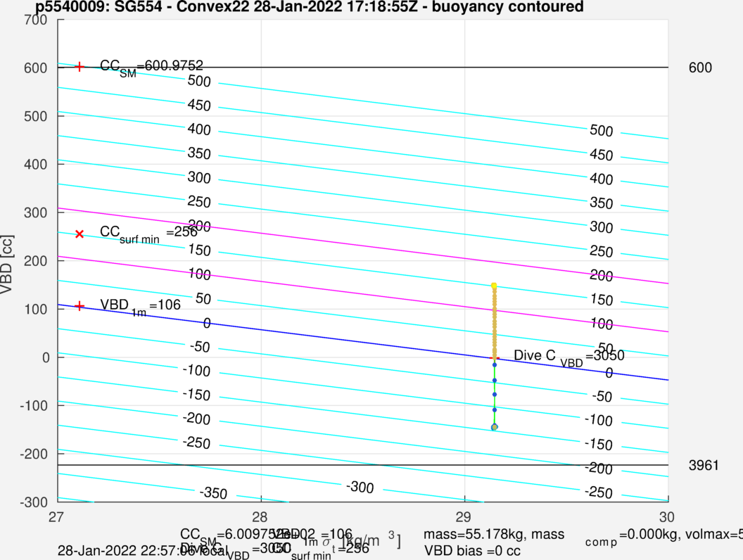Click the 'VBD bias =0 cc' footer text
This screenshot has width=743, height=560.
(472, 551)
